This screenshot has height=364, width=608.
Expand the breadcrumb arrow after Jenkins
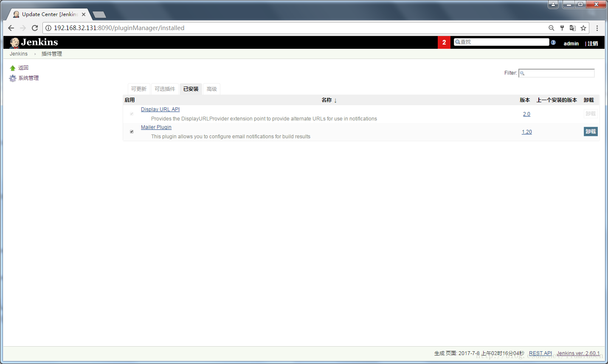point(35,54)
